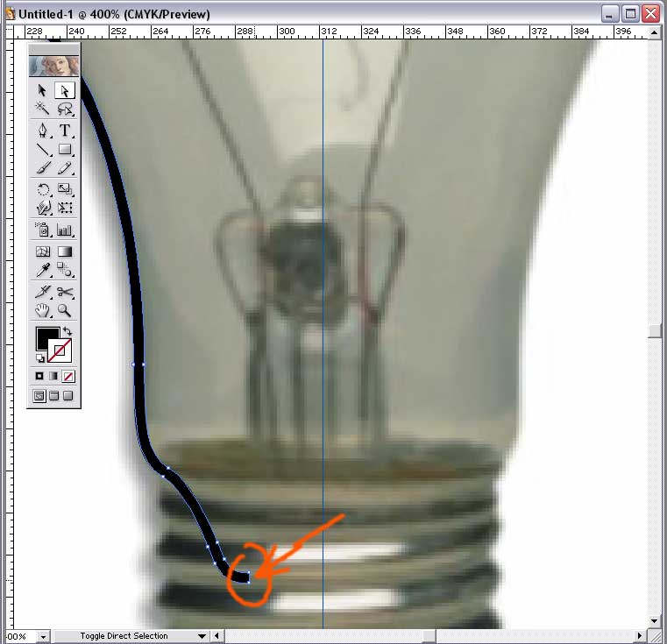
Task: Select the Eyedropper tool
Action: click(42, 270)
